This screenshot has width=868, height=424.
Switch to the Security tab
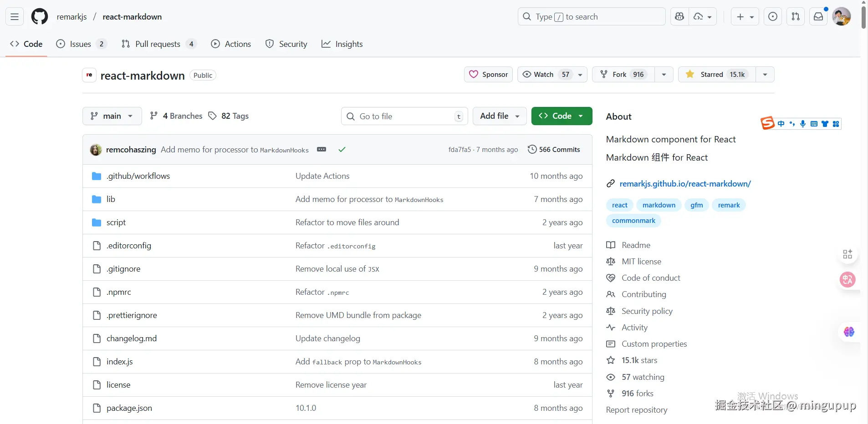pos(286,44)
